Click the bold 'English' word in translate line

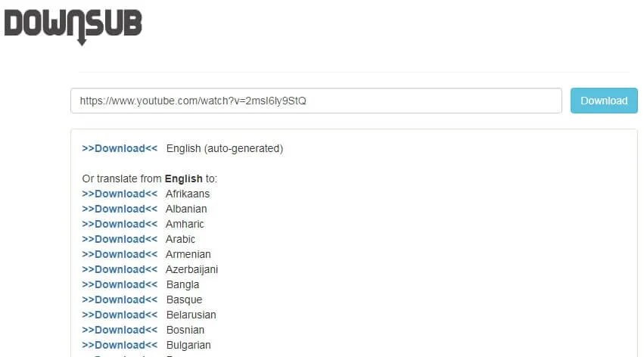point(183,178)
